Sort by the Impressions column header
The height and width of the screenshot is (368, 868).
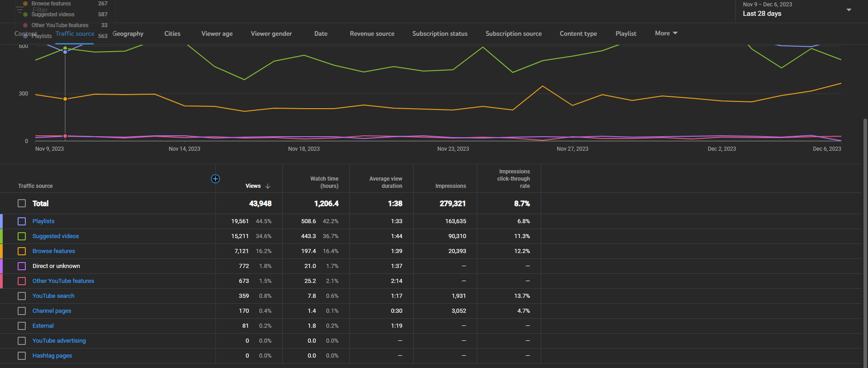point(450,186)
